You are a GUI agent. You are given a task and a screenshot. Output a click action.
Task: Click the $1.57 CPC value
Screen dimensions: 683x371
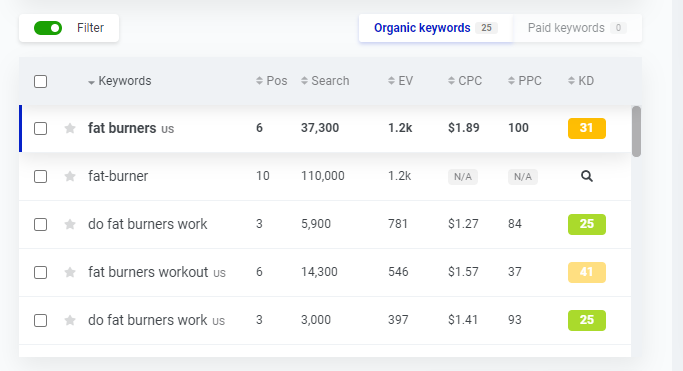(x=463, y=272)
